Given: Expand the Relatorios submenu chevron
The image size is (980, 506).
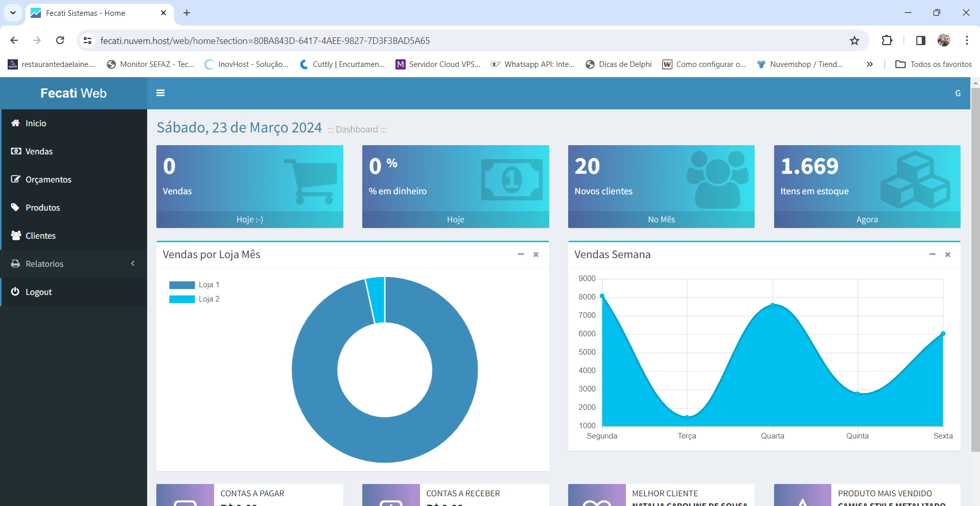Looking at the screenshot, I should (133, 264).
